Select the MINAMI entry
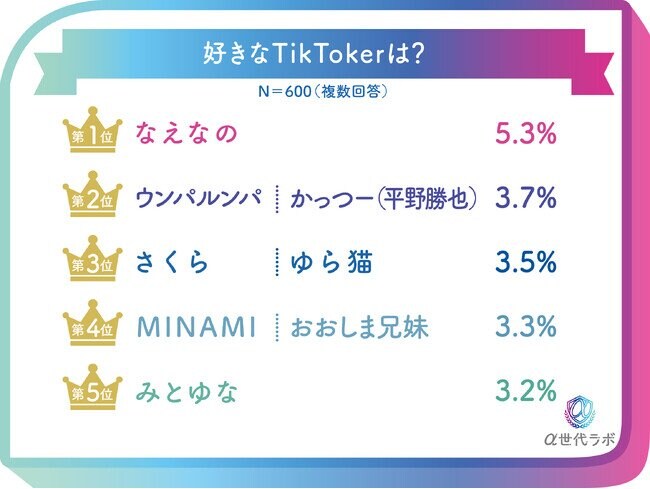The height and width of the screenshot is (489, 650). click(196, 326)
